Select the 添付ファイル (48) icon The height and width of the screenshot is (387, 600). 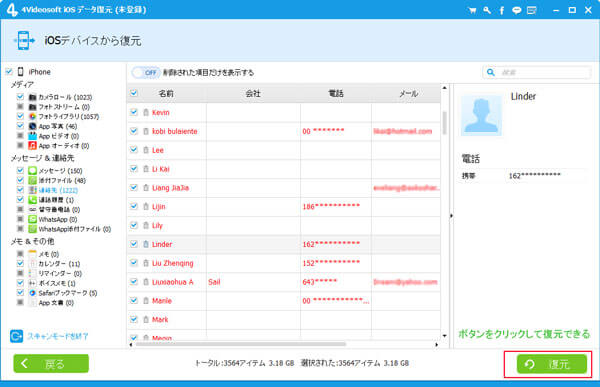[x=33, y=180]
